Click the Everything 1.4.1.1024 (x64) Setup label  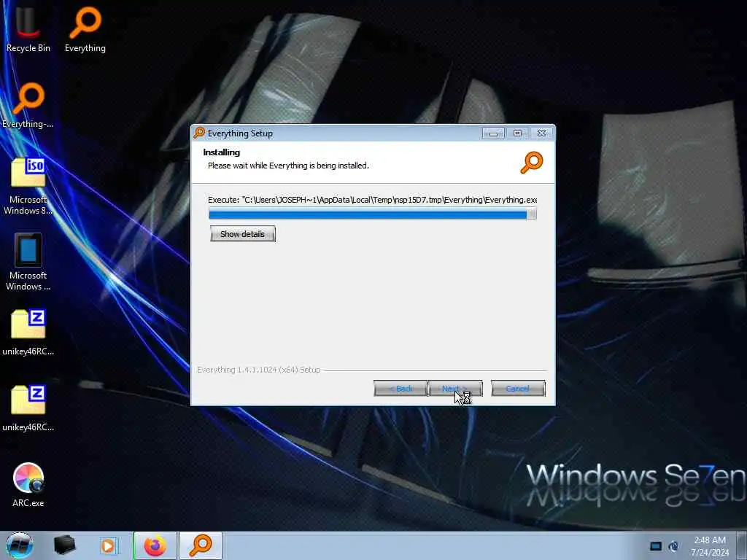pos(259,370)
